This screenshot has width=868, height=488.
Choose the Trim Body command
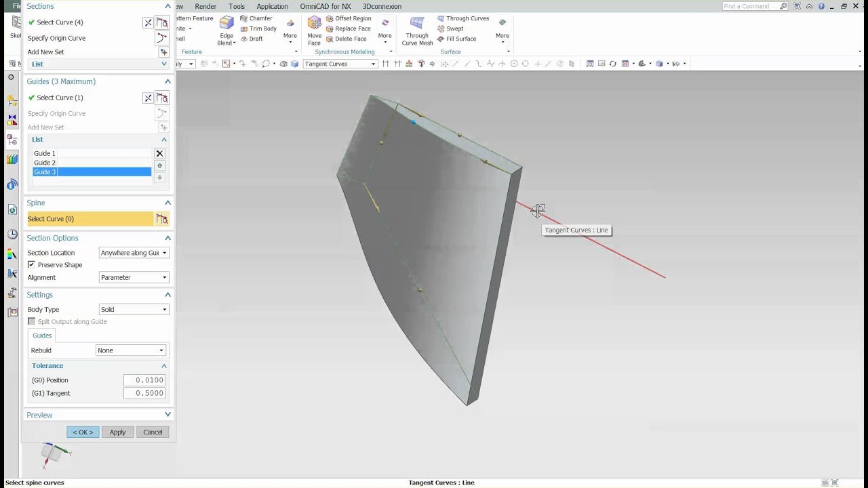(x=258, y=28)
